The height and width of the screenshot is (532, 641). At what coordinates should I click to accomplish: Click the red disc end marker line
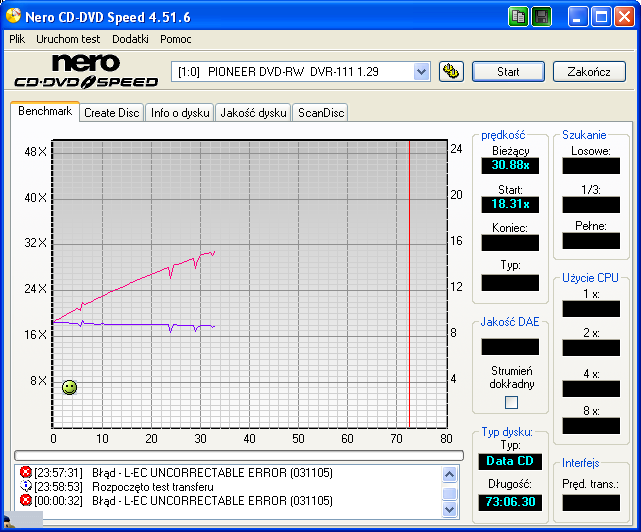409,284
